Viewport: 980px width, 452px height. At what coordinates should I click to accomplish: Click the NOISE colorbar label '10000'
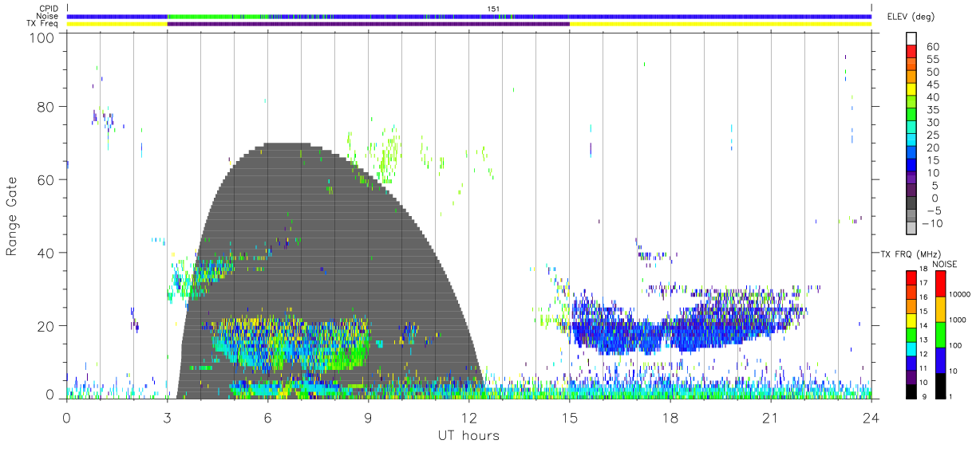[x=960, y=294]
